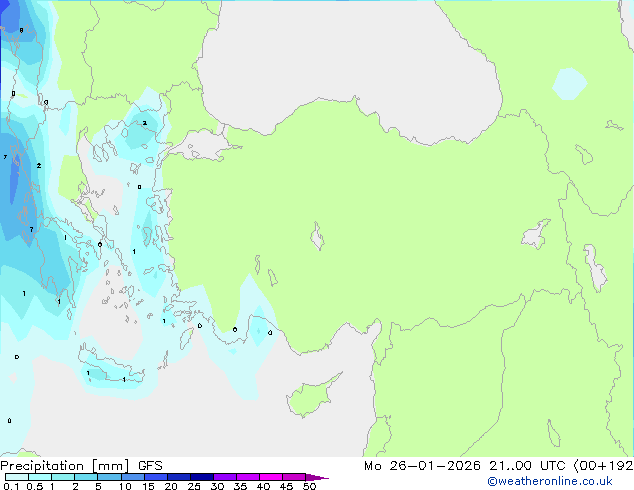Viewport: 634px width, 490px height.
Task: Click the 'Precipitation [mm]' title text
Action: [65, 466]
